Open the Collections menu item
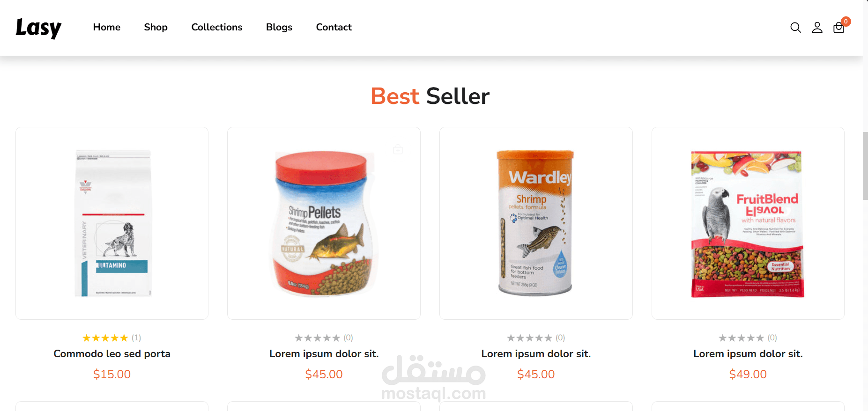 (217, 27)
